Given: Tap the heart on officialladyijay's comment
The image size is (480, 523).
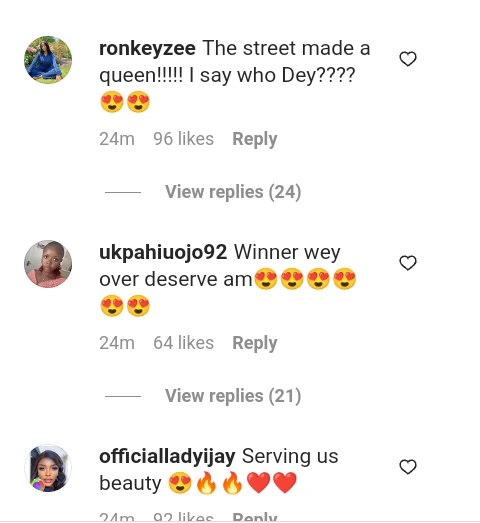Looking at the screenshot, I should [408, 467].
